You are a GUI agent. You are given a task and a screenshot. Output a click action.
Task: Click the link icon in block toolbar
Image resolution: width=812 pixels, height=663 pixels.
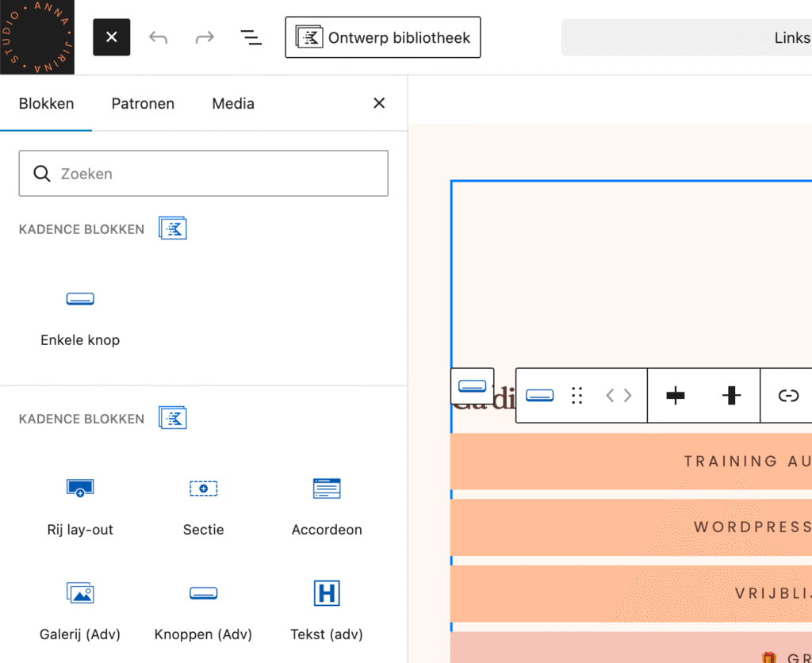click(x=787, y=395)
